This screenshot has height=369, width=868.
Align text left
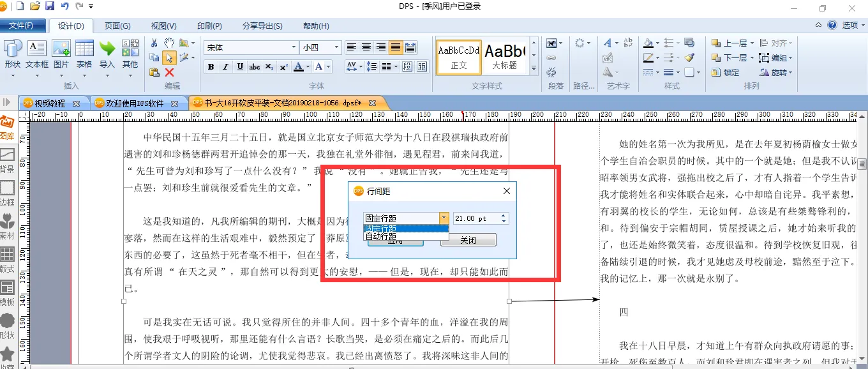[352, 47]
